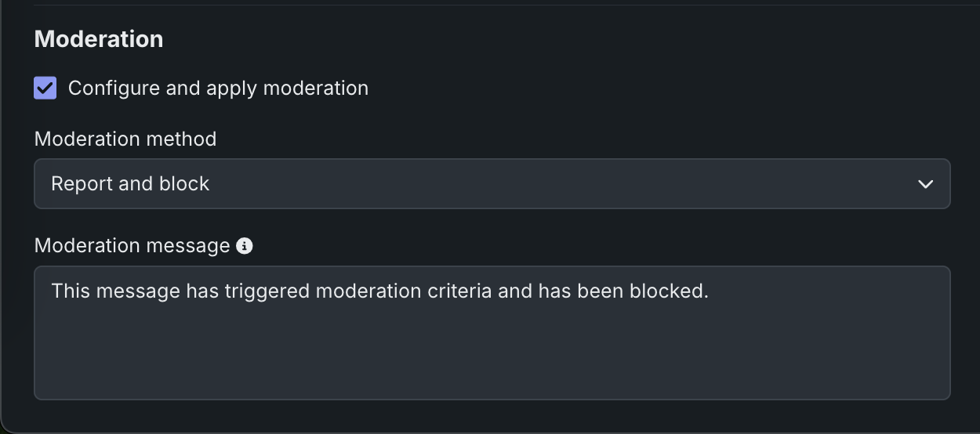Click the info icon beside Moderation message
The width and height of the screenshot is (980, 434).
[x=245, y=246]
